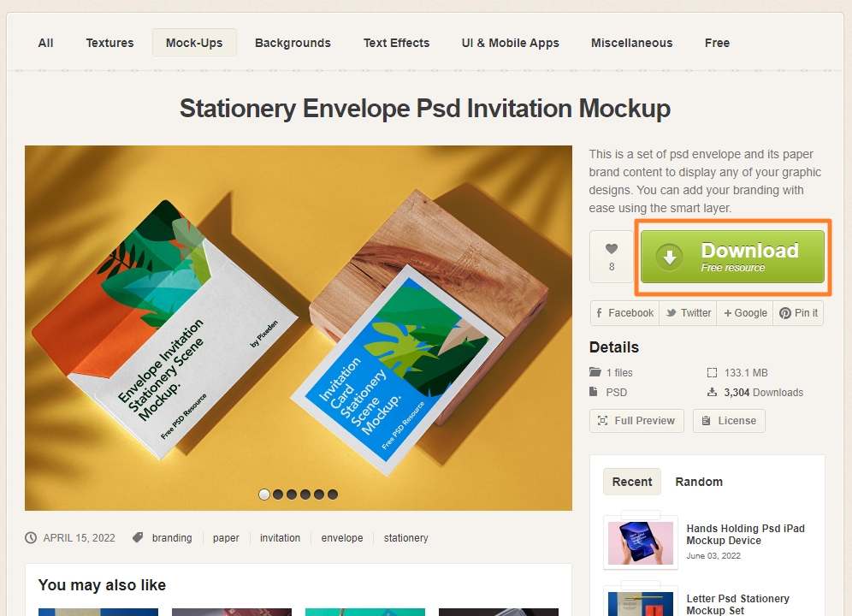Click the invitation tag
852x616 pixels.
tap(280, 537)
